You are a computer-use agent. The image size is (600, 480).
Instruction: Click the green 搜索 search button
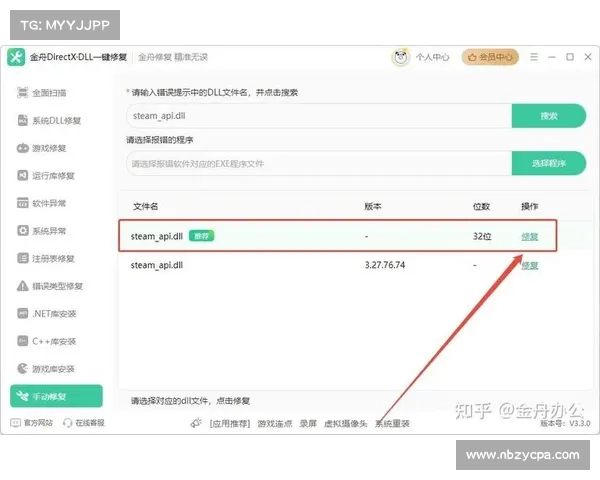coord(548,116)
